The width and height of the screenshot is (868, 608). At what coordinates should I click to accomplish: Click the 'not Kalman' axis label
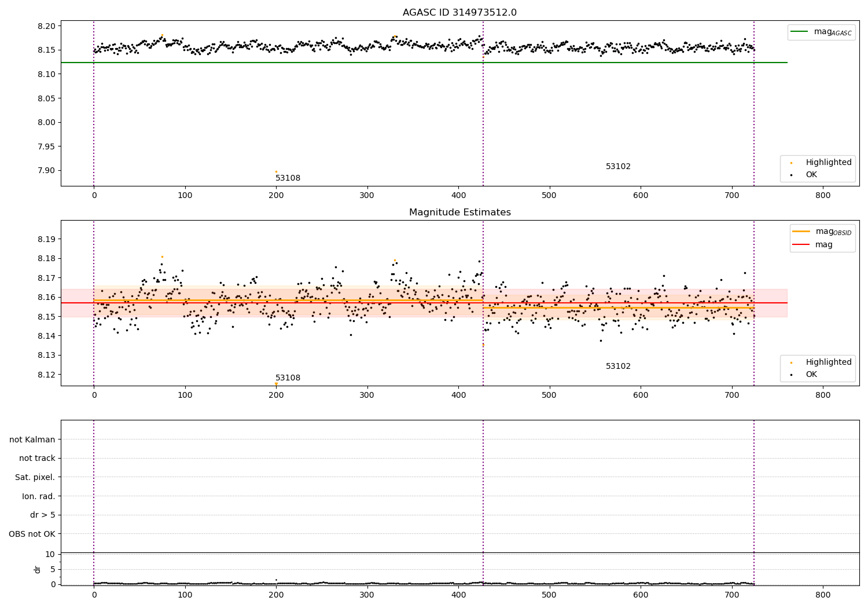coord(32,439)
